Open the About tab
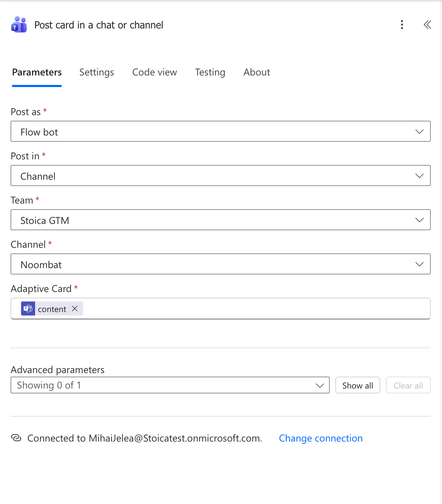 point(257,72)
